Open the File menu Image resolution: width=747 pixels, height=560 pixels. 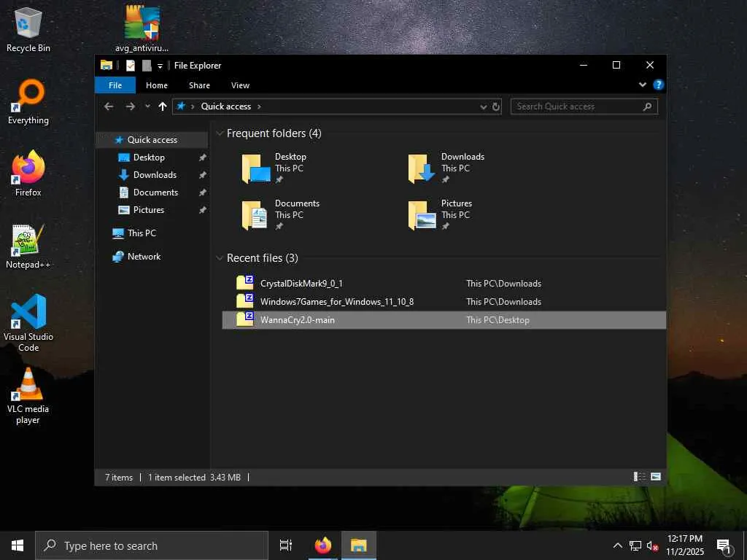pyautogui.click(x=115, y=85)
